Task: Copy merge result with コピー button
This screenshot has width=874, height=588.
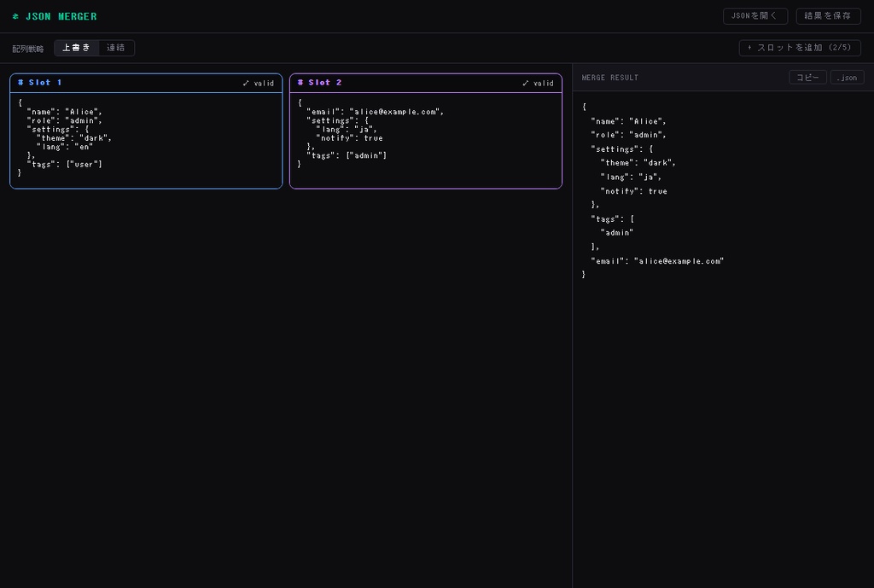Action: coord(807,78)
